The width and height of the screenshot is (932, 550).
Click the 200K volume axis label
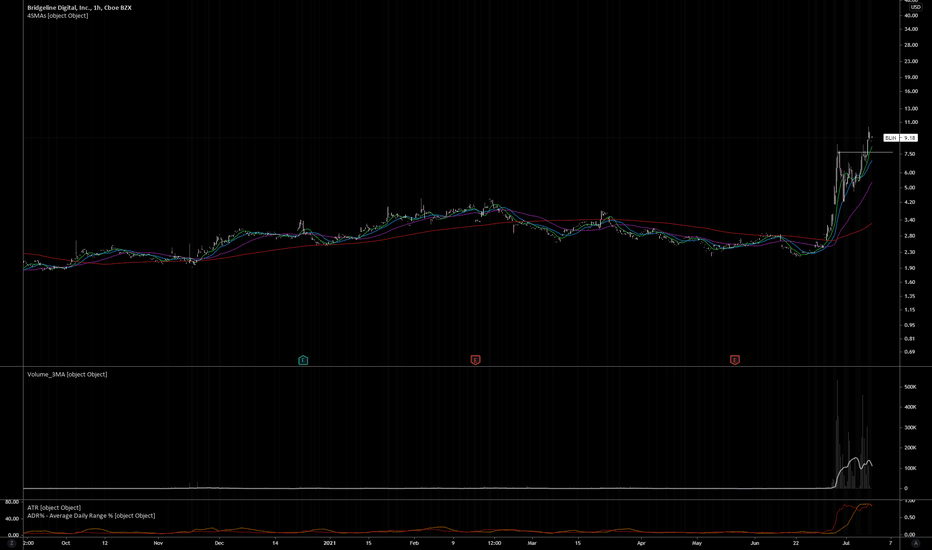[910, 448]
